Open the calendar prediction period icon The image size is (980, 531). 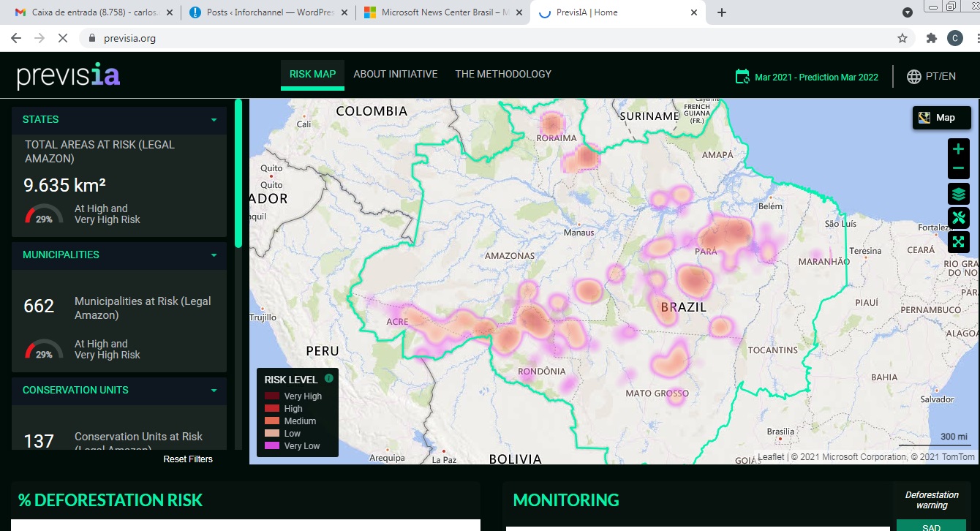pyautogui.click(x=742, y=76)
